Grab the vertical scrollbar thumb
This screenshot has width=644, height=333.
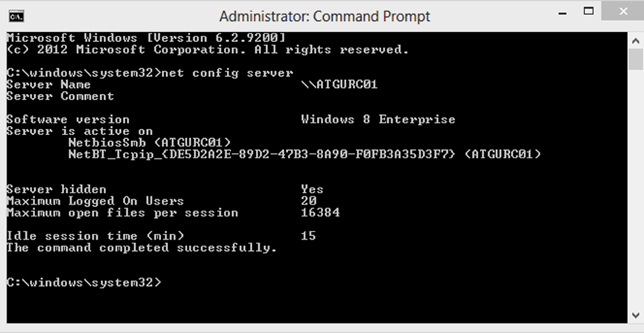(636, 59)
